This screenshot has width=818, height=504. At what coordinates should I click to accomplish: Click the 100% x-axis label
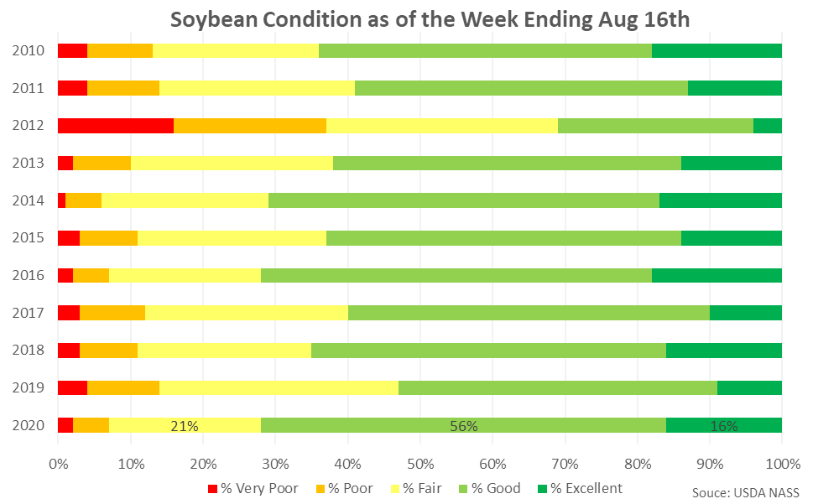click(x=780, y=463)
